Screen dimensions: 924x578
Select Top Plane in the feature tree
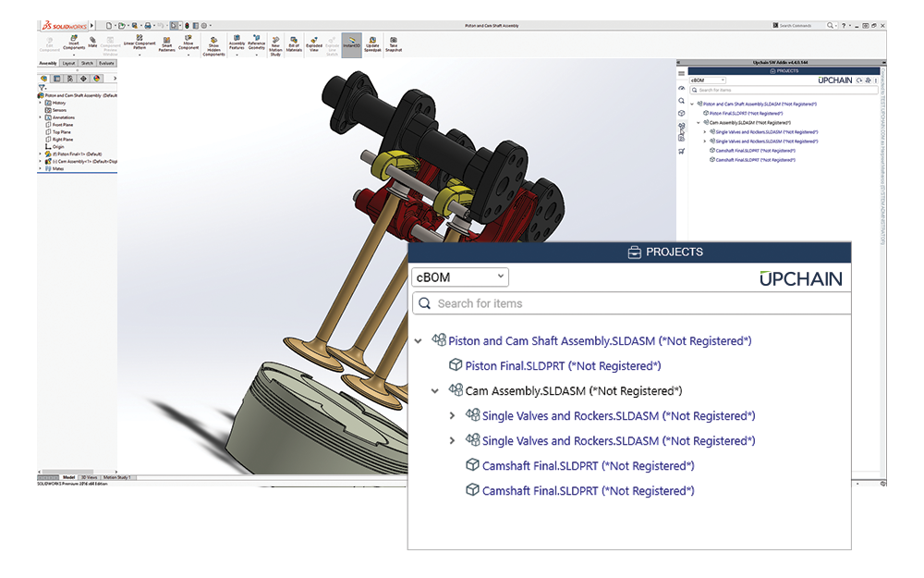click(x=61, y=132)
